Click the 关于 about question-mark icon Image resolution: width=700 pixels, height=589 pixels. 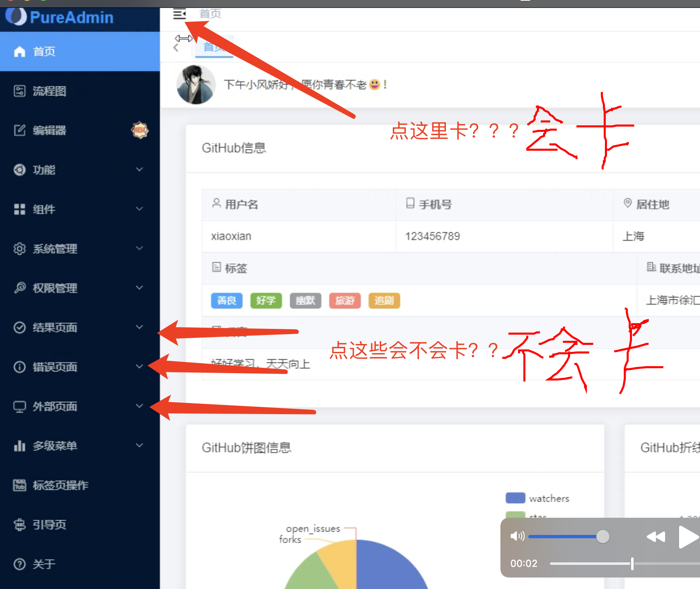[x=19, y=564]
